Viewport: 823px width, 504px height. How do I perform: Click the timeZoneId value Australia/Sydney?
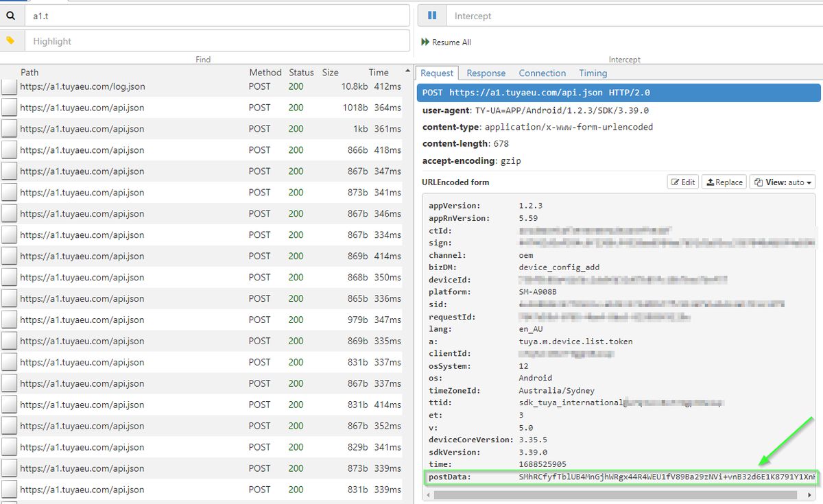point(557,390)
